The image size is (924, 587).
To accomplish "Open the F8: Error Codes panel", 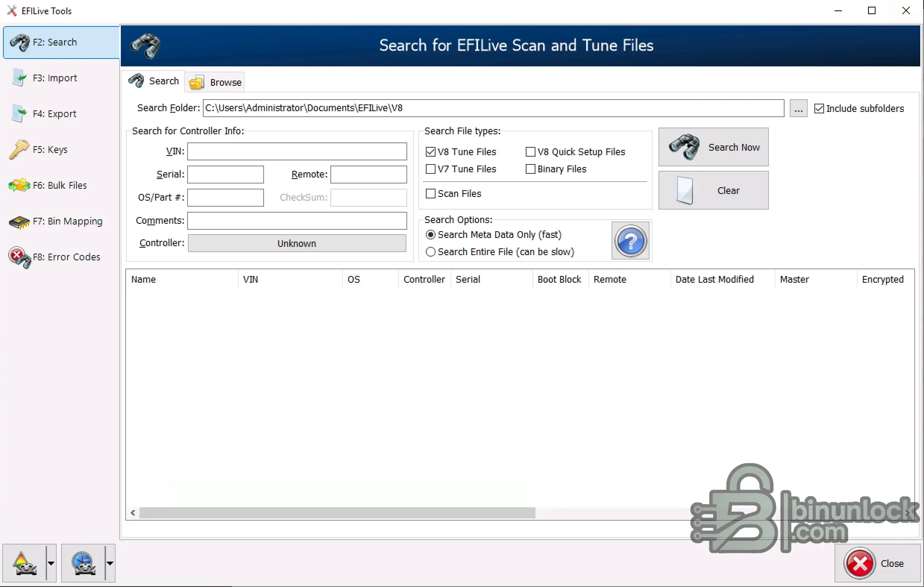I will point(62,257).
